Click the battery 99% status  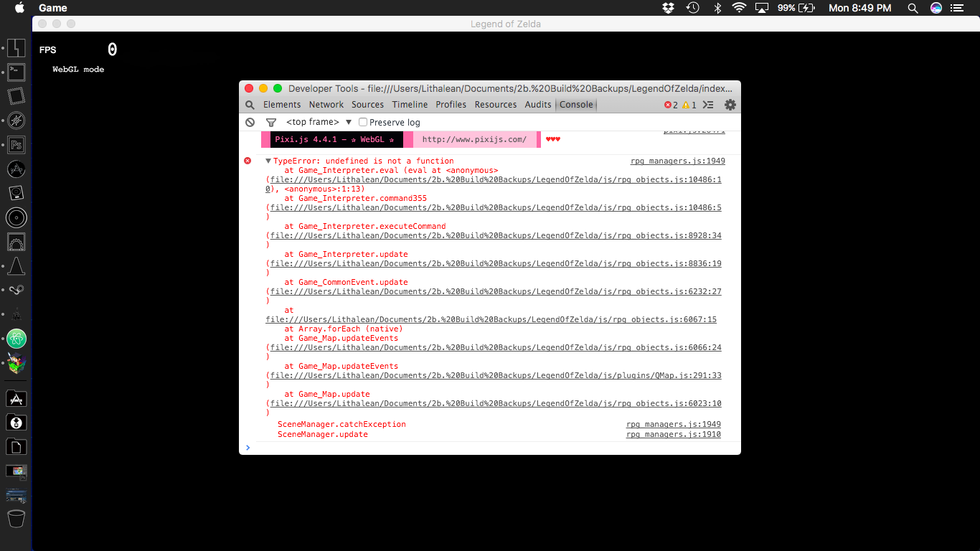coord(796,8)
